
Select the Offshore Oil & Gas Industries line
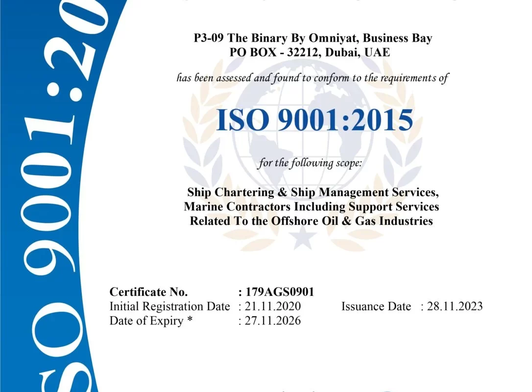tap(311, 220)
